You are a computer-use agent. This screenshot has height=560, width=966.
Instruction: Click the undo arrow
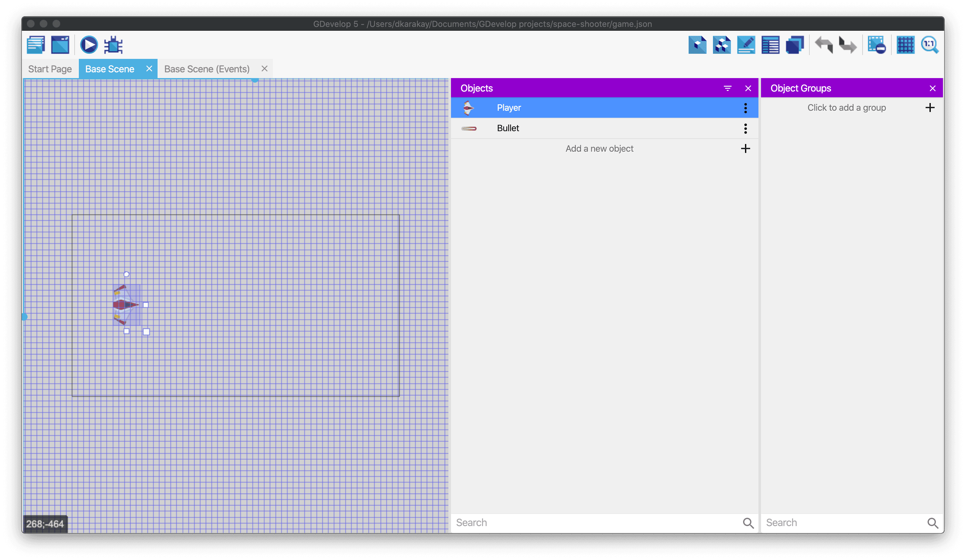823,45
